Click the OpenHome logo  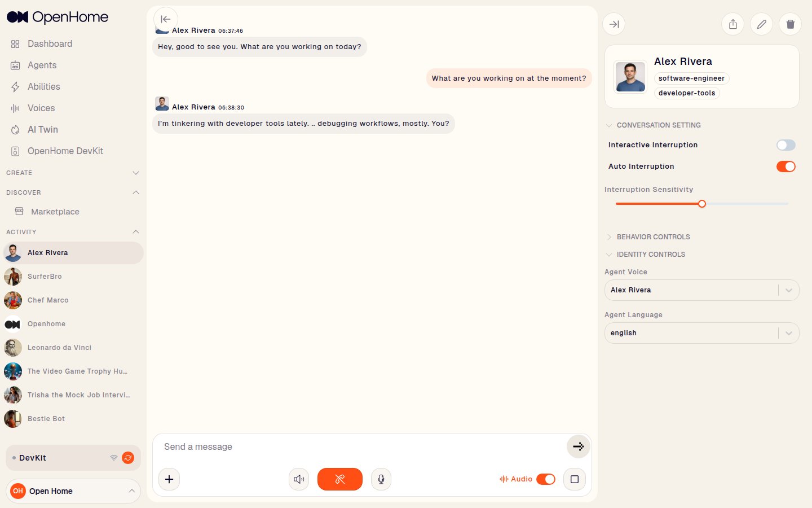pyautogui.click(x=57, y=17)
